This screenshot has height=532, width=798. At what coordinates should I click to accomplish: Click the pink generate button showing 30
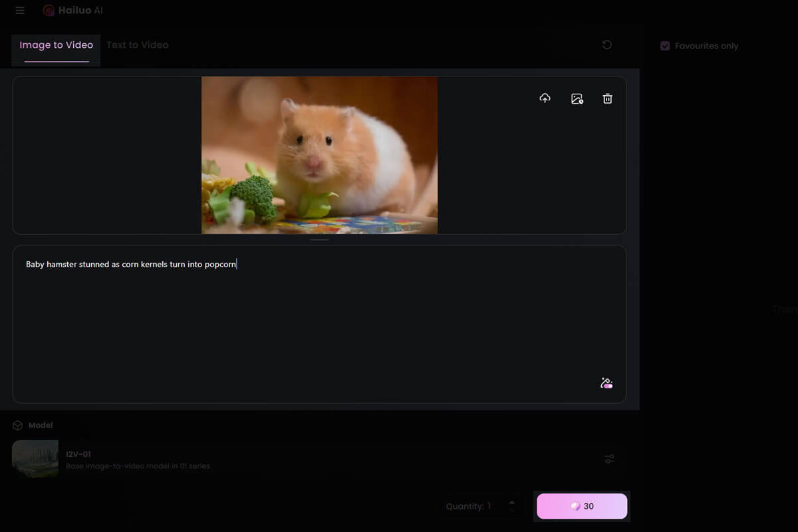(x=582, y=506)
